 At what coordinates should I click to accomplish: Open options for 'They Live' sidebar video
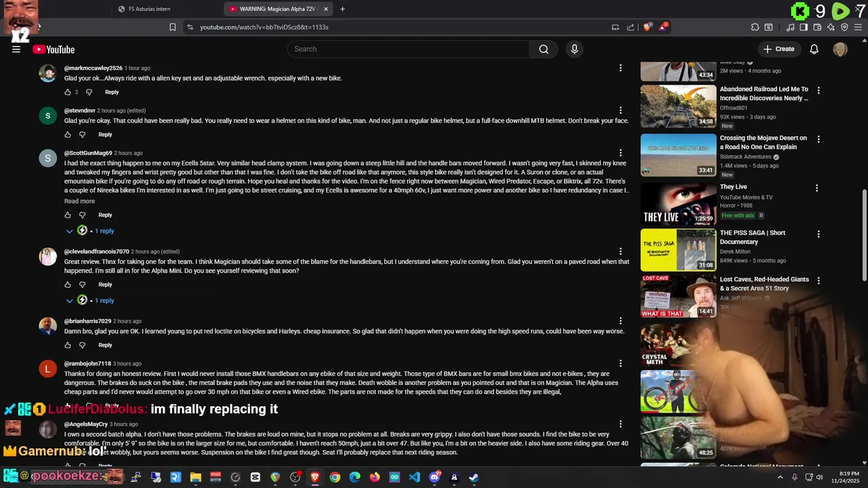816,188
